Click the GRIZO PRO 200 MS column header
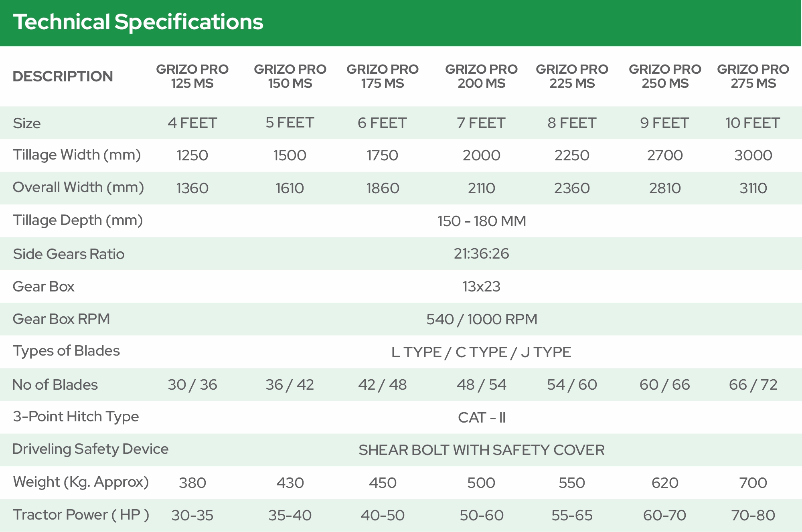The height and width of the screenshot is (532, 802). point(481,76)
